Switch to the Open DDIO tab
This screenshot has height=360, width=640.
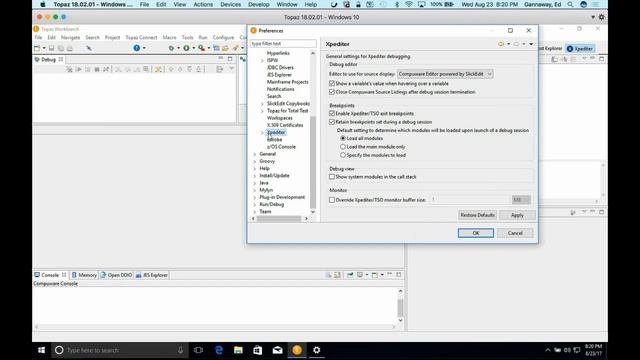click(x=116, y=275)
